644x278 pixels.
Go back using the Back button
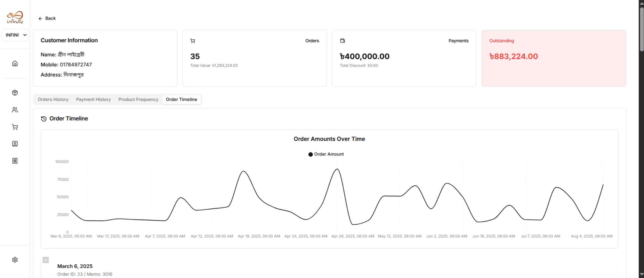tap(47, 18)
